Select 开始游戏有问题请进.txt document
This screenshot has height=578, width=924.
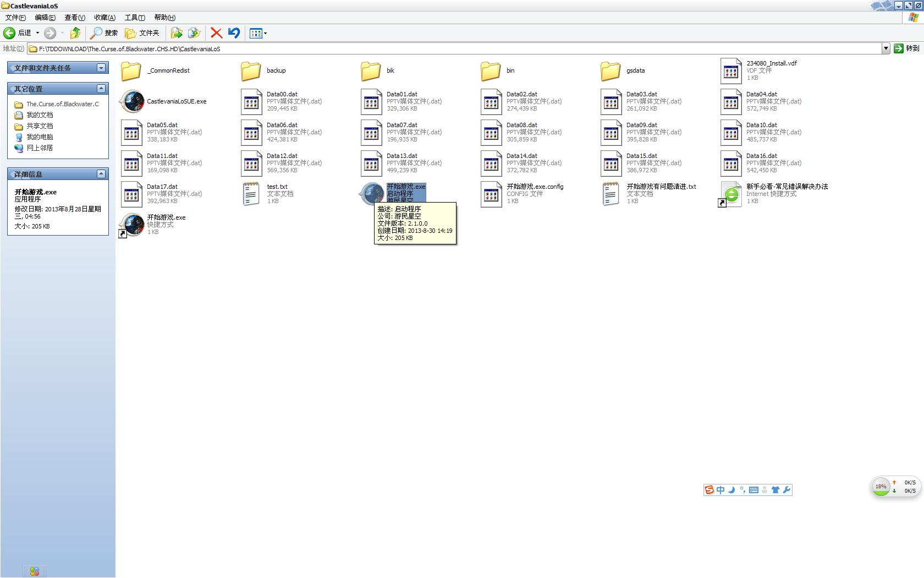coord(648,194)
